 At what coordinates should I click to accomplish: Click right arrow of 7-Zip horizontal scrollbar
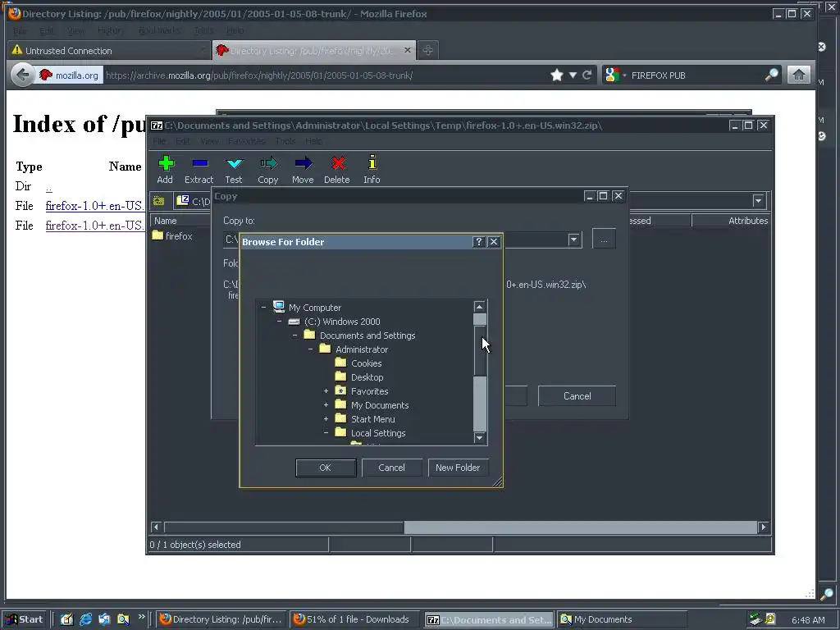[x=764, y=527]
